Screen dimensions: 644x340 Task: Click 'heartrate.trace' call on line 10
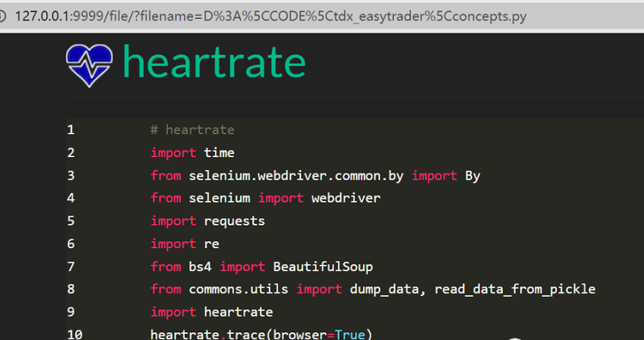coord(208,334)
